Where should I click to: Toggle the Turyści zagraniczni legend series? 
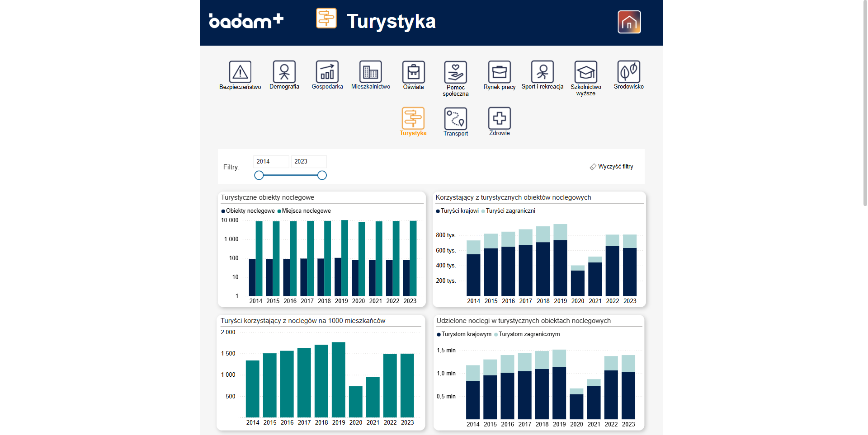click(510, 211)
